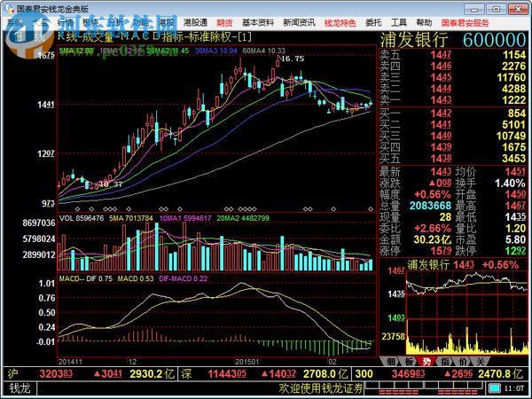Click the 沪 index value 320383
Viewport: 532px width, 399px height.
[56, 374]
